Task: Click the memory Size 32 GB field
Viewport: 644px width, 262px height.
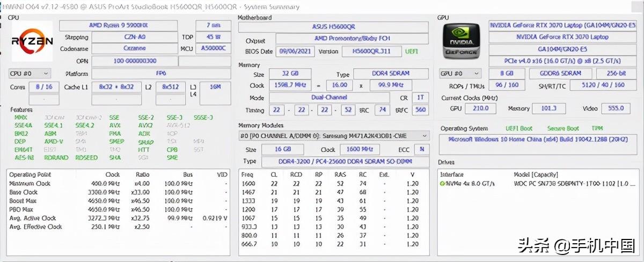Action: coord(289,74)
